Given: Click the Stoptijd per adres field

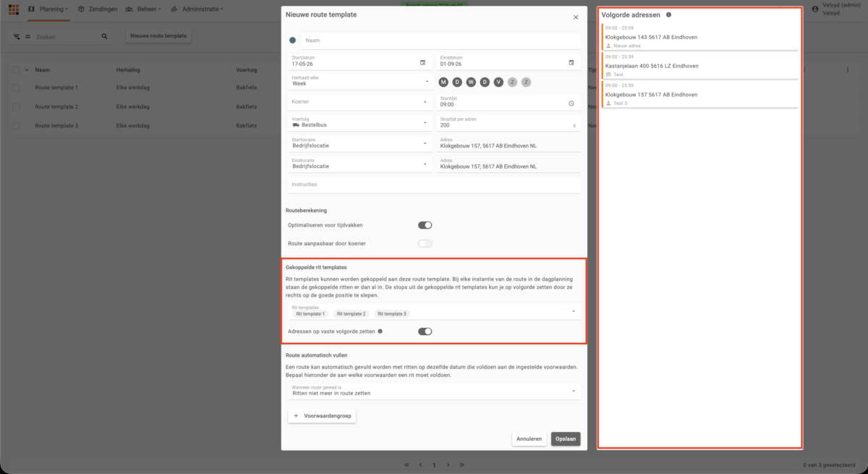Looking at the screenshot, I should pos(509,122).
